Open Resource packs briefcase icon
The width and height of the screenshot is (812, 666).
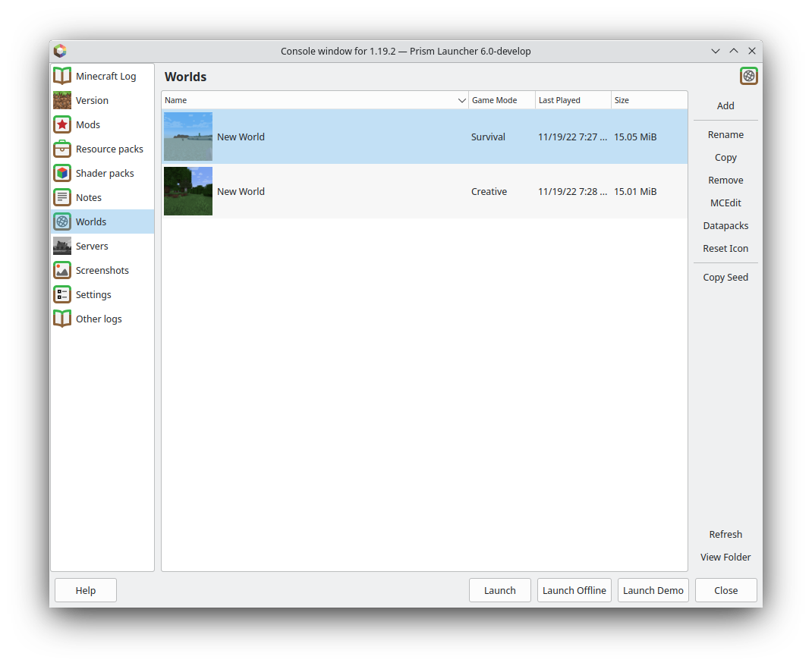click(x=62, y=149)
